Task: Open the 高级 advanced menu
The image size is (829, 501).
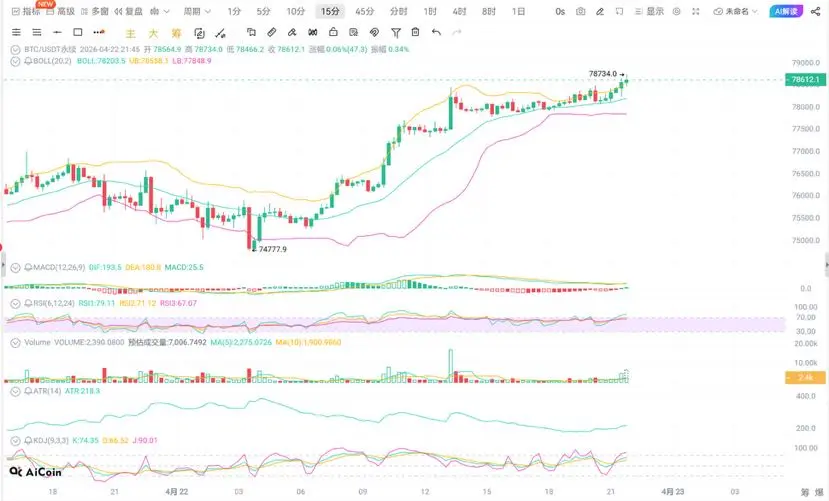Action: coord(60,11)
